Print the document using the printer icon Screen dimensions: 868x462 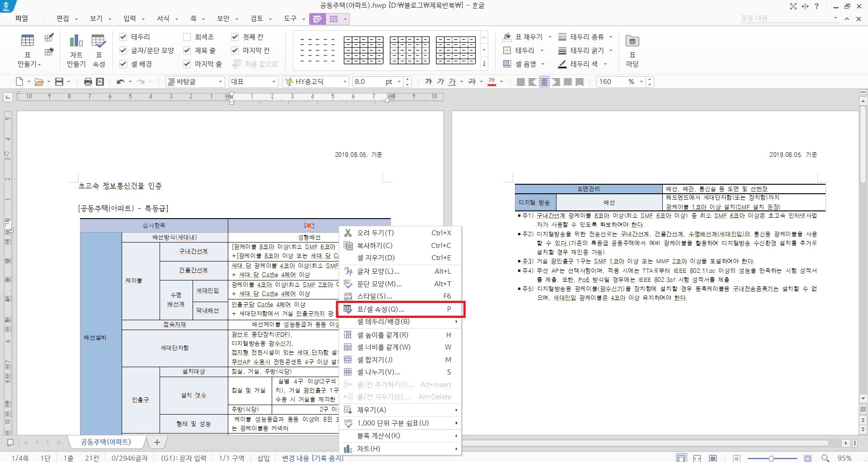point(88,82)
